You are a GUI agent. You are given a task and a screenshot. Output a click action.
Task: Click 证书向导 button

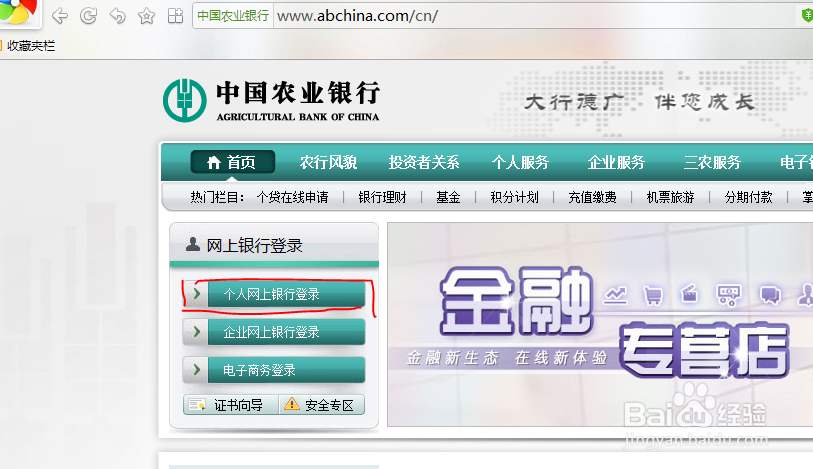[x=231, y=405]
